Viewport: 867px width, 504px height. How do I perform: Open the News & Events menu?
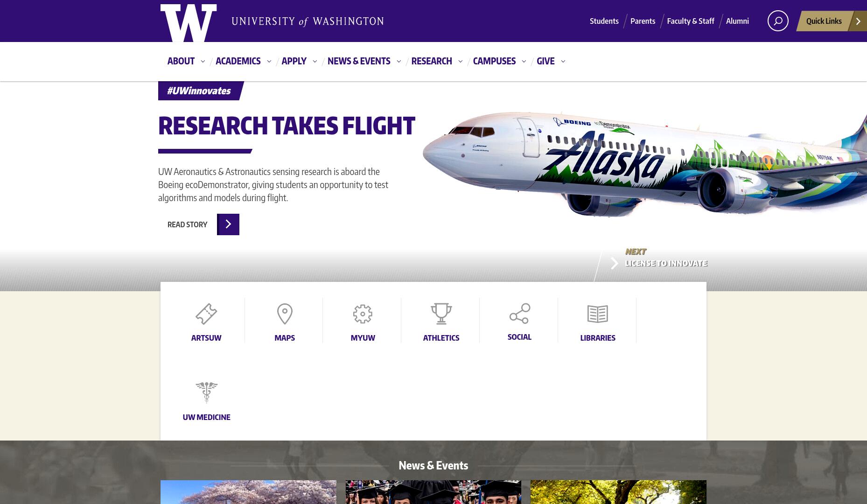359,61
